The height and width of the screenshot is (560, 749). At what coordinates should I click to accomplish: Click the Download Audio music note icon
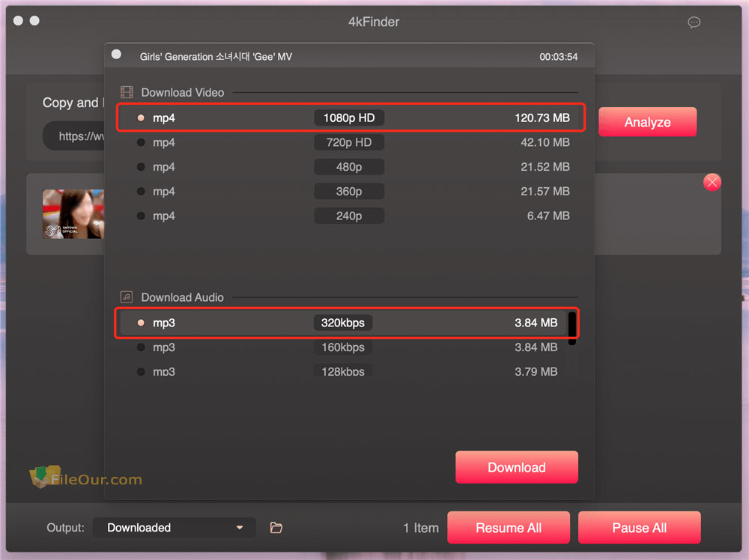click(x=127, y=297)
